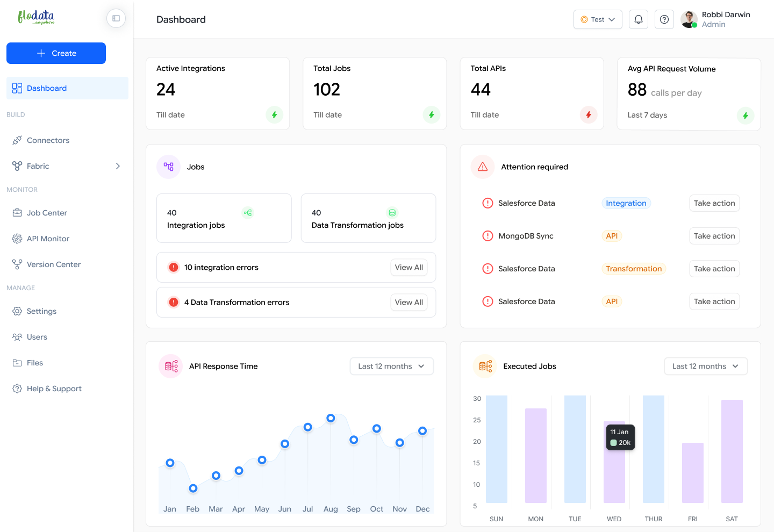Go to Job Center in sidebar
The height and width of the screenshot is (532, 774).
tap(47, 213)
